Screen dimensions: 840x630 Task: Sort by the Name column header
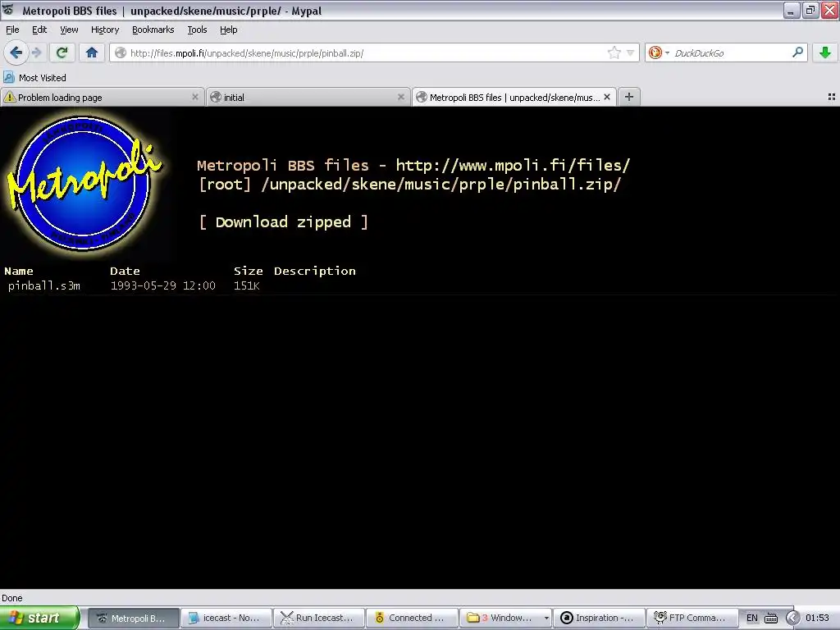point(19,271)
